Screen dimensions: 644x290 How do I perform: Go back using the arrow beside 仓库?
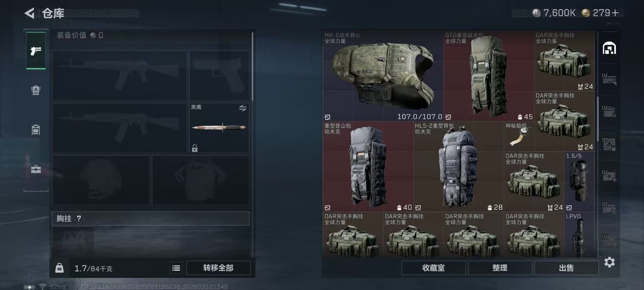pyautogui.click(x=30, y=13)
